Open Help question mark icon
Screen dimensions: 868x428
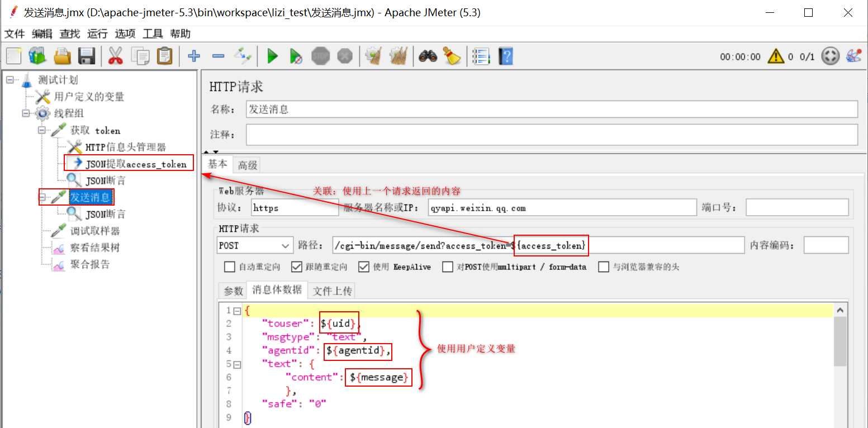(x=505, y=56)
